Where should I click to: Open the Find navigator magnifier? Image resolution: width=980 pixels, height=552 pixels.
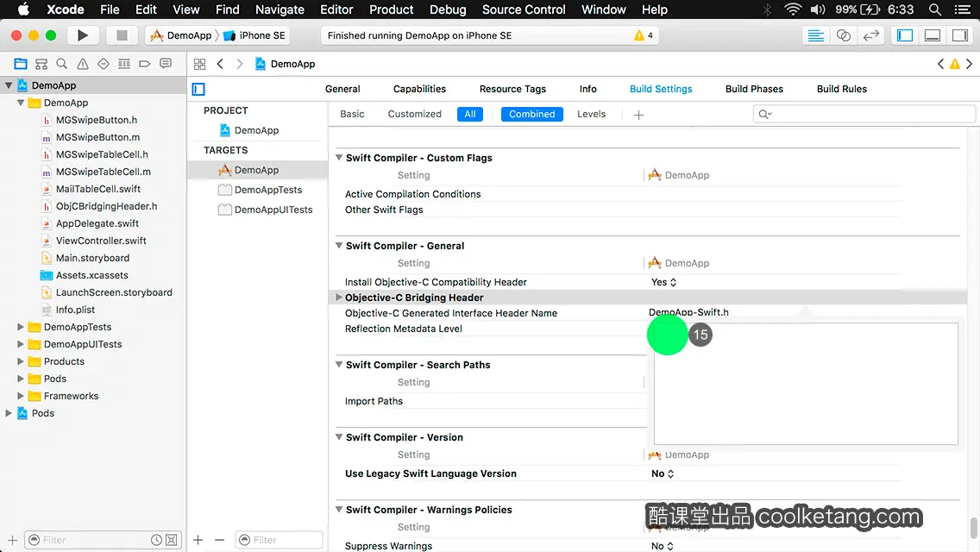(x=62, y=64)
